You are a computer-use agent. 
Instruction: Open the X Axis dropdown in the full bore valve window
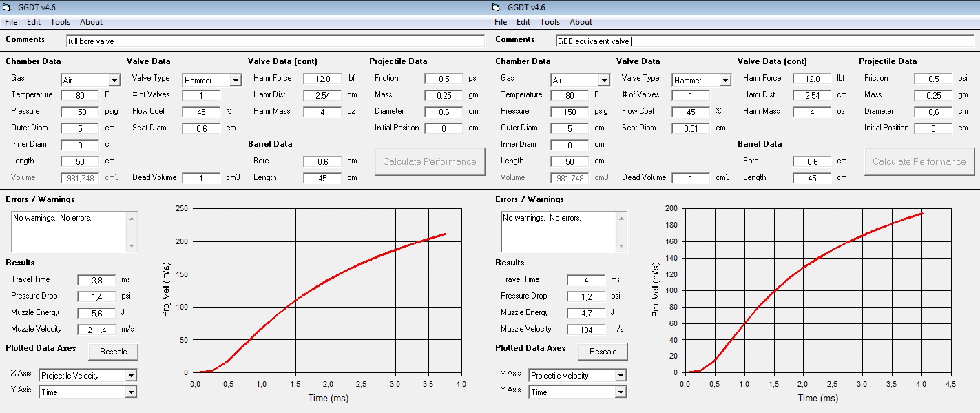coord(131,376)
